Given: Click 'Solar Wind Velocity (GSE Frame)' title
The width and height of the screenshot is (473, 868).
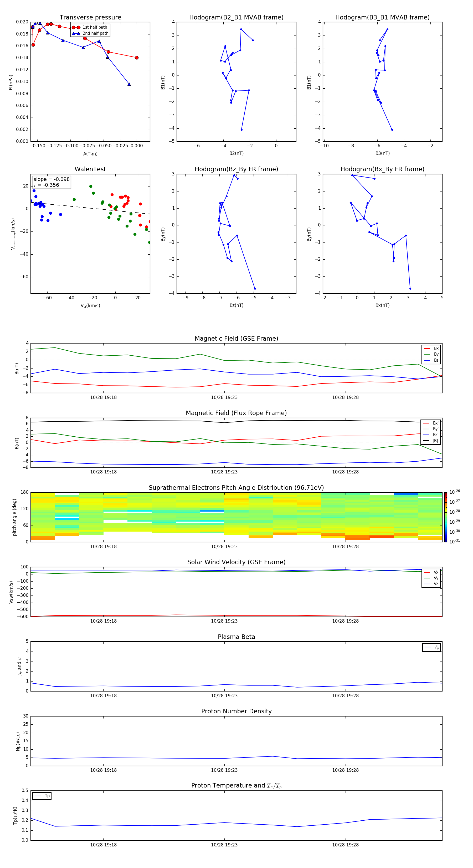Looking at the screenshot, I should [236, 562].
